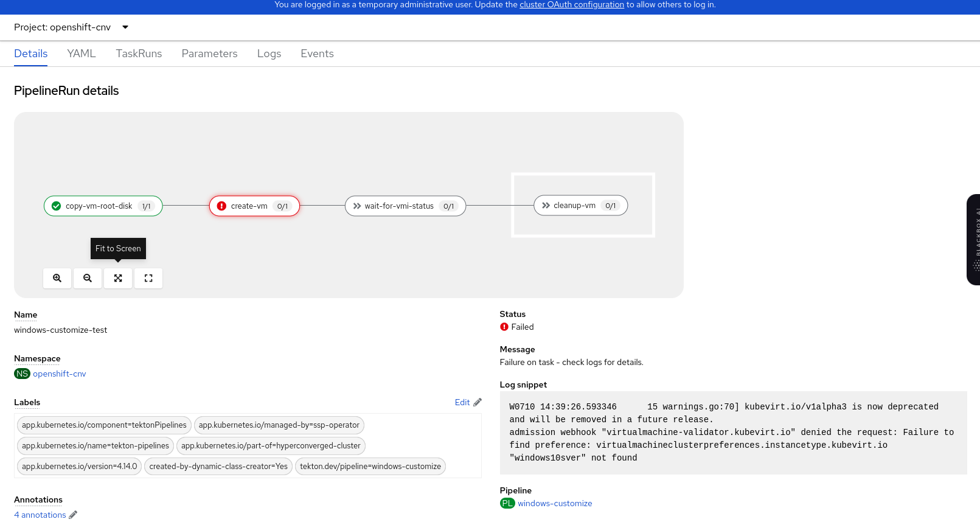The width and height of the screenshot is (980, 522).
Task: Select the cleanup-vm task node
Action: pyautogui.click(x=581, y=206)
